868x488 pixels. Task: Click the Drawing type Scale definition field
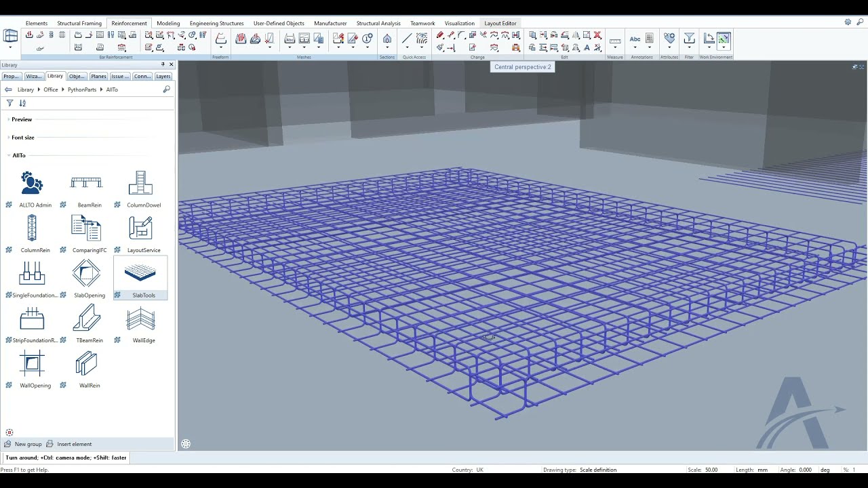(x=598, y=470)
